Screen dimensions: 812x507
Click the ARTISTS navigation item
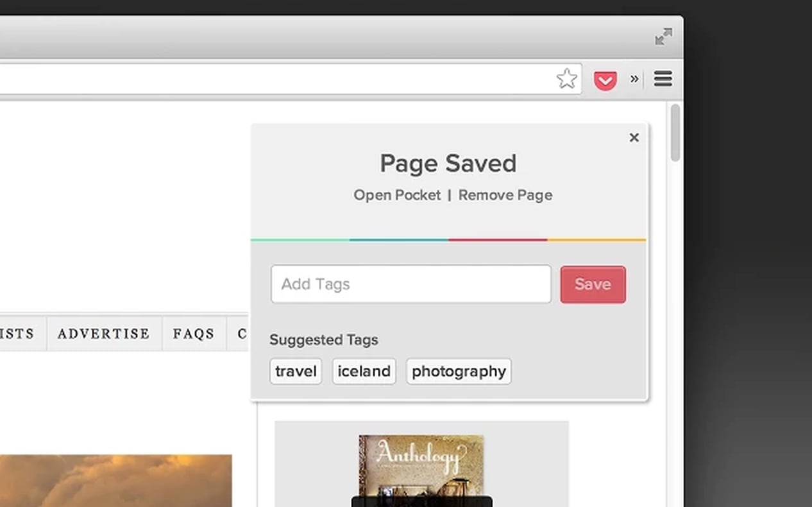(x=16, y=334)
